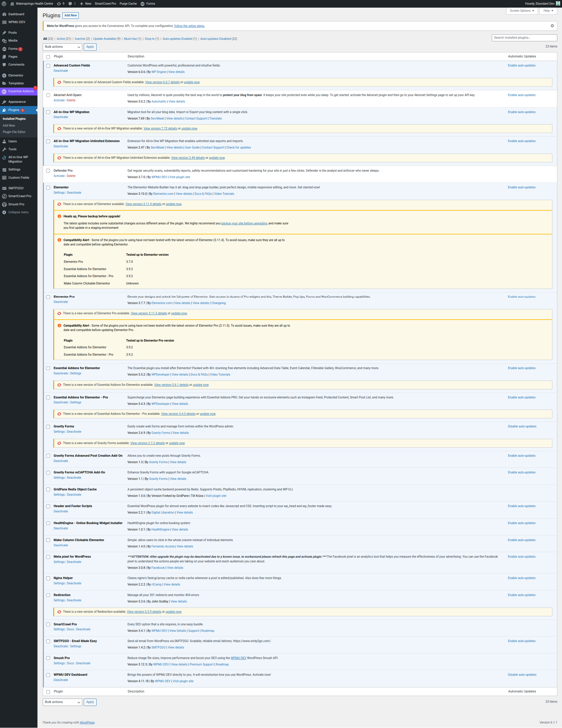
Task: Open the top Bulk actions dropdown
Action: [62, 47]
